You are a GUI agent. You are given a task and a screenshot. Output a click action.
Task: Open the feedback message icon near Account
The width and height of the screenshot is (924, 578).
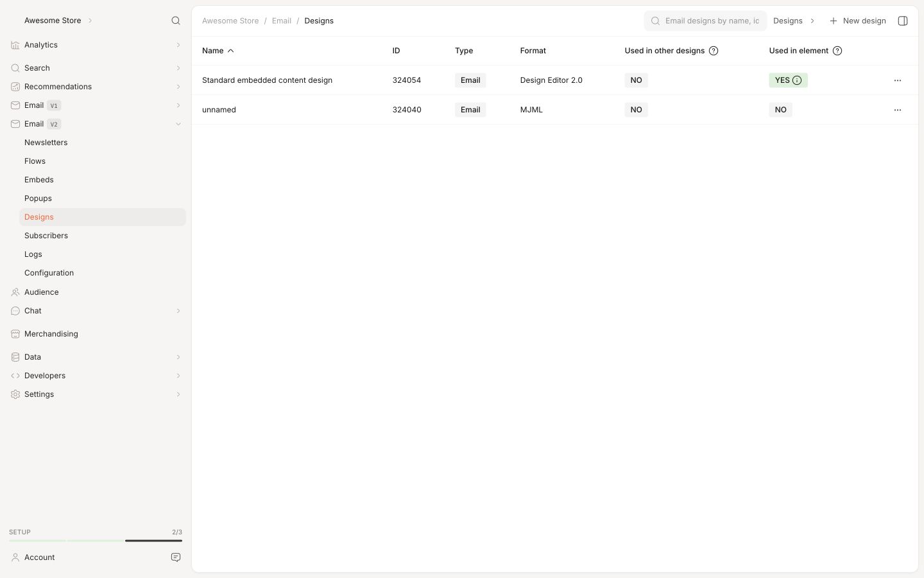click(x=176, y=557)
